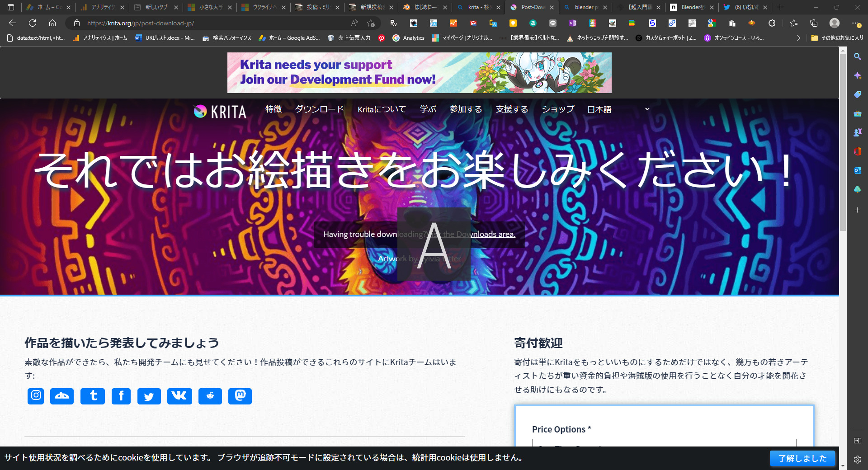Open the 日本語 language dropdown
The image size is (868, 470).
[618, 109]
